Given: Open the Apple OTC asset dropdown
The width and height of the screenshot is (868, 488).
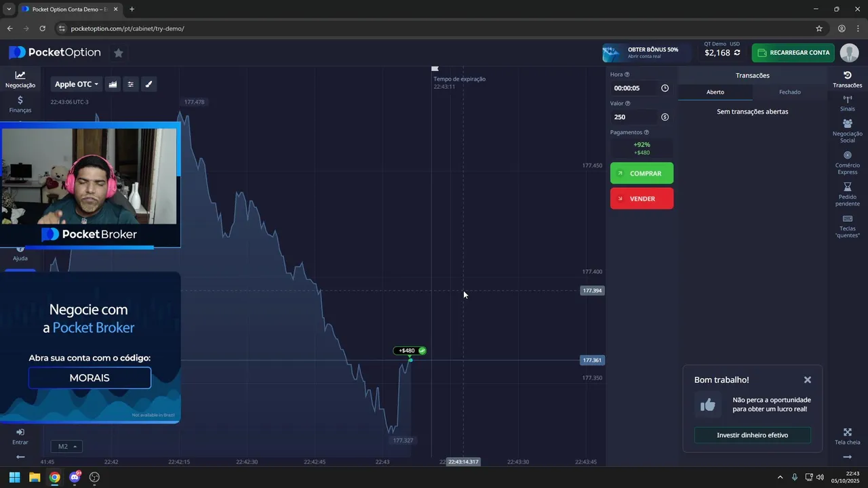Looking at the screenshot, I should point(77,84).
